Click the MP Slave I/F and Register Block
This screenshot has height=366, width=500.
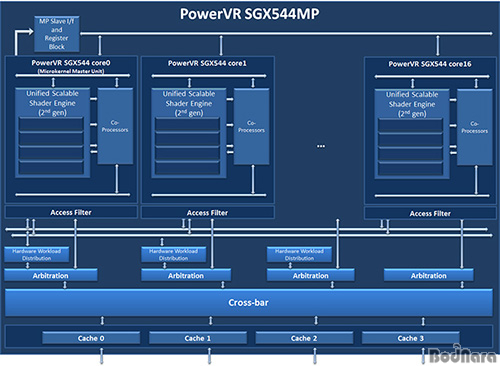point(57,34)
